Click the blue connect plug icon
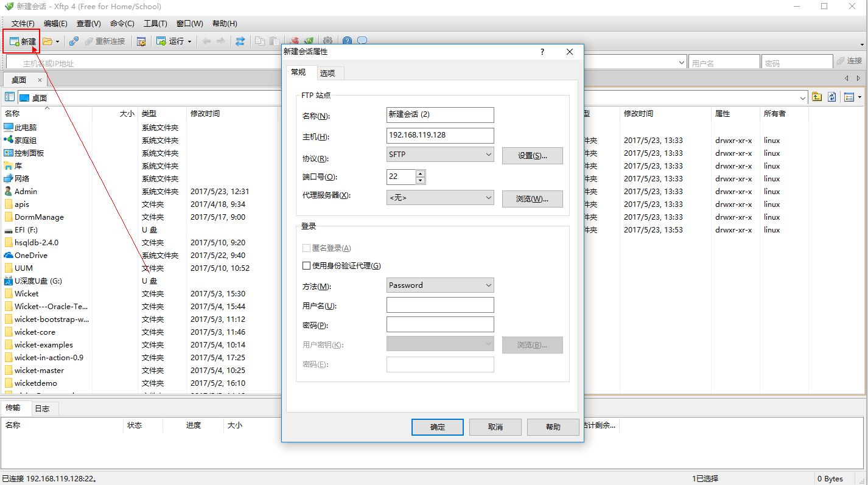This screenshot has width=868, height=485. pos(74,41)
